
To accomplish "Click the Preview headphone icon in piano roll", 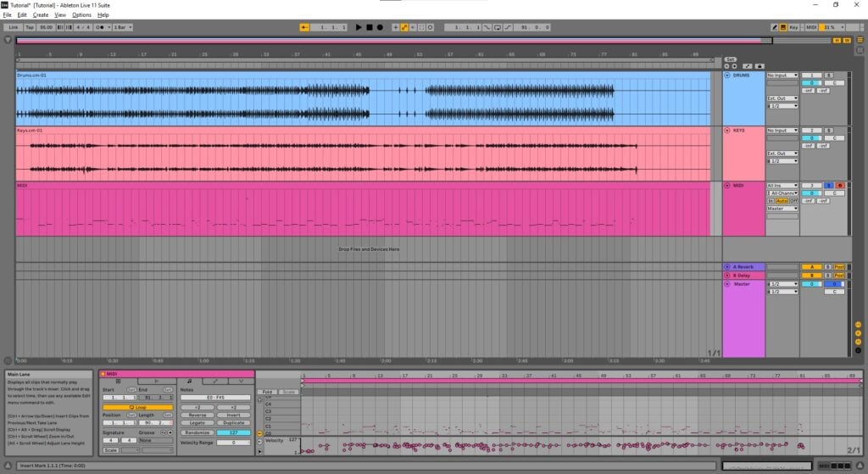I will [259, 399].
